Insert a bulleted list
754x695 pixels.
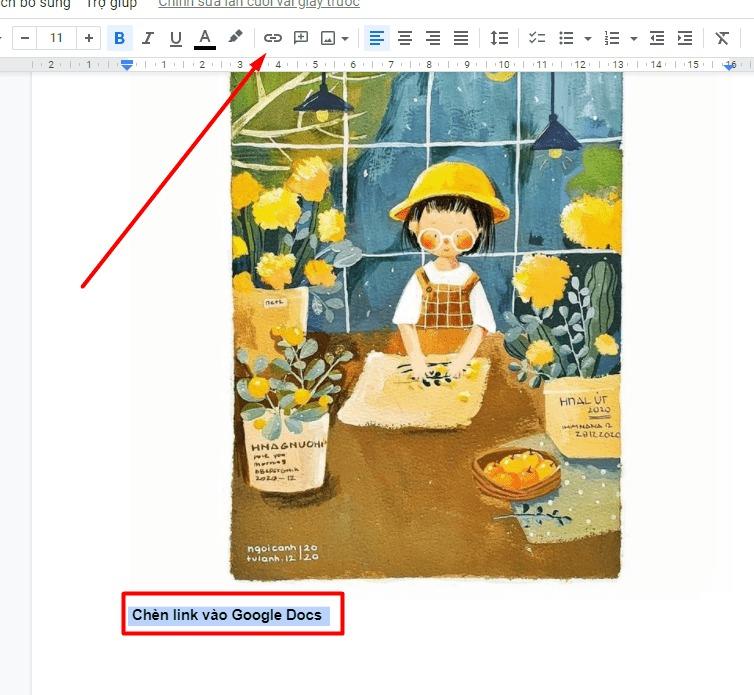(566, 38)
